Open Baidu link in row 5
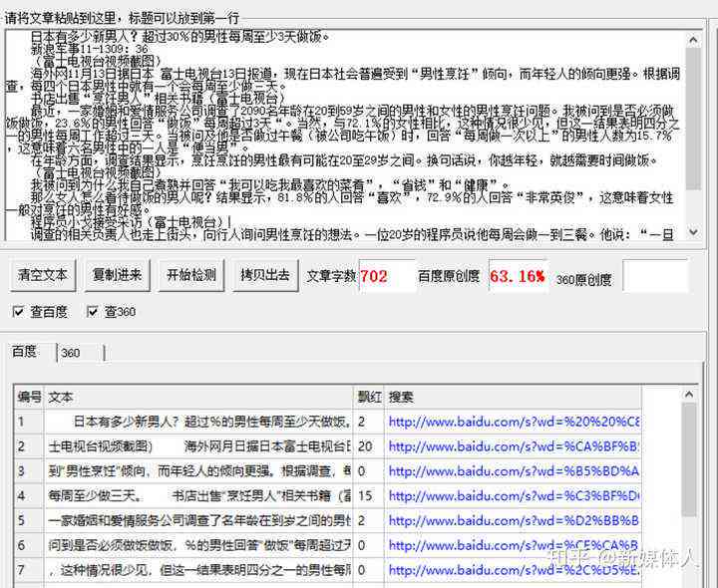The image size is (718, 588). click(514, 520)
